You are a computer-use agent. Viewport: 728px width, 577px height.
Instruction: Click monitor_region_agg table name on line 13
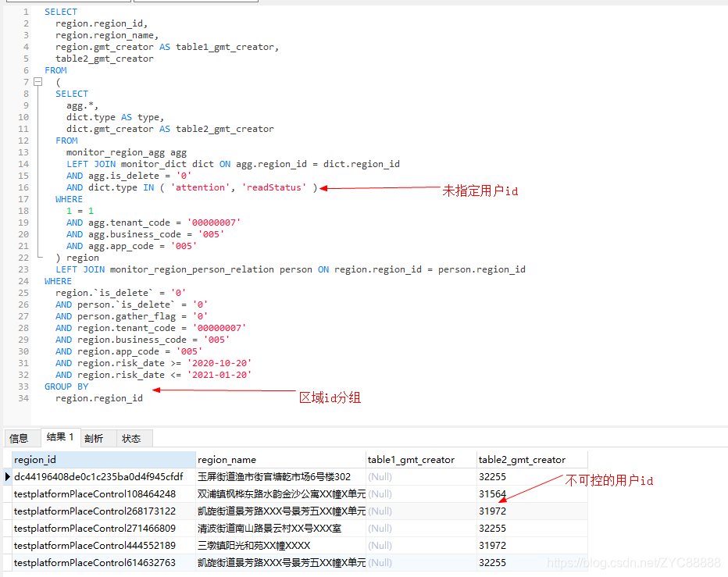click(116, 152)
